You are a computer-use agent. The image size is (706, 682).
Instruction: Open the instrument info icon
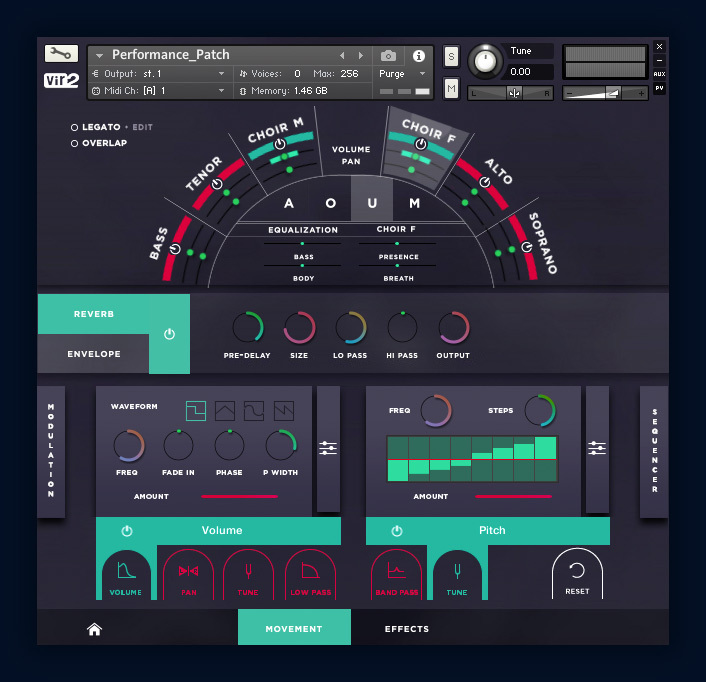418,56
